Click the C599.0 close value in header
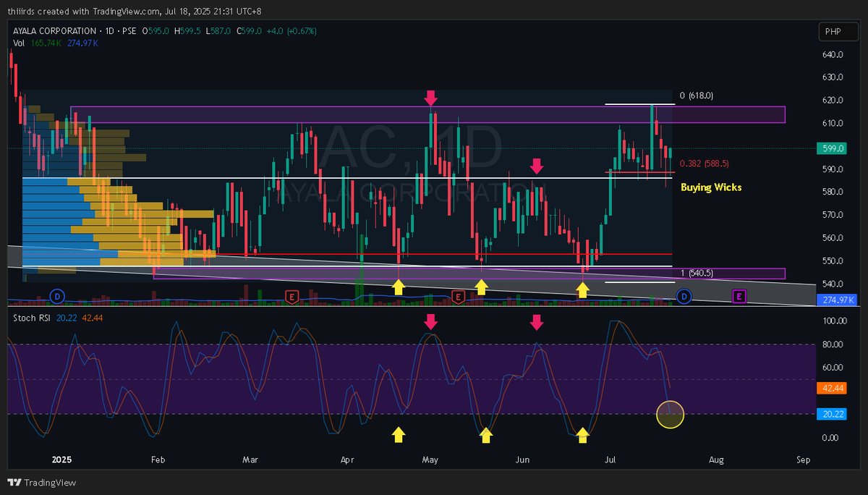868x495 pixels. (x=248, y=31)
